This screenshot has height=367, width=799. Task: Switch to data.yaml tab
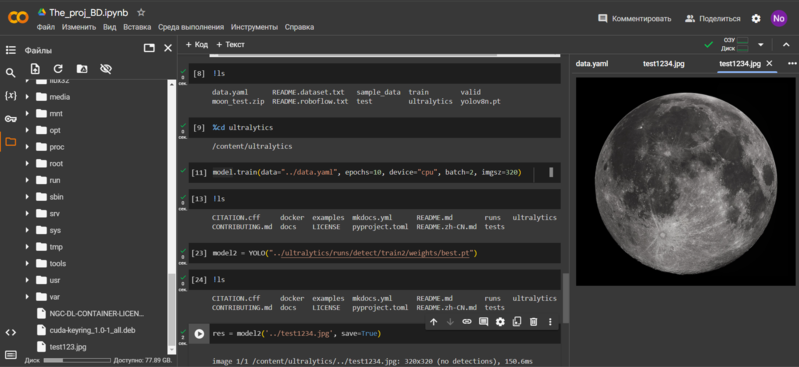point(592,64)
